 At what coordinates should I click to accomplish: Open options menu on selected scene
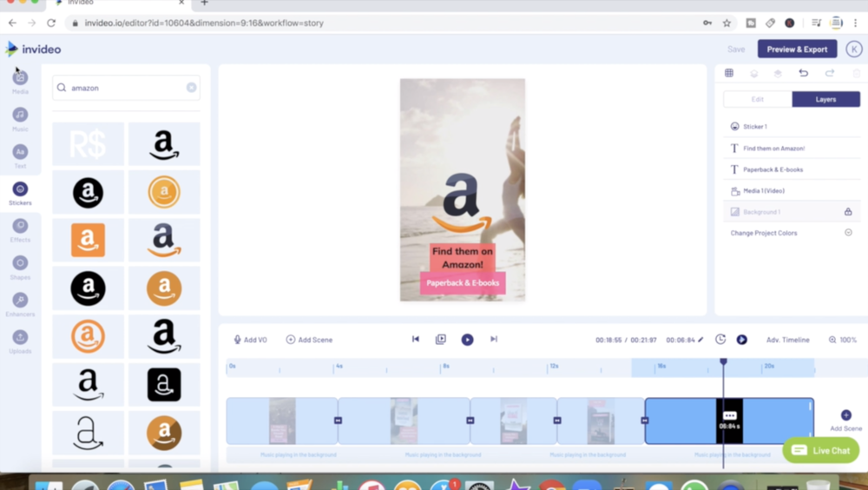(729, 415)
